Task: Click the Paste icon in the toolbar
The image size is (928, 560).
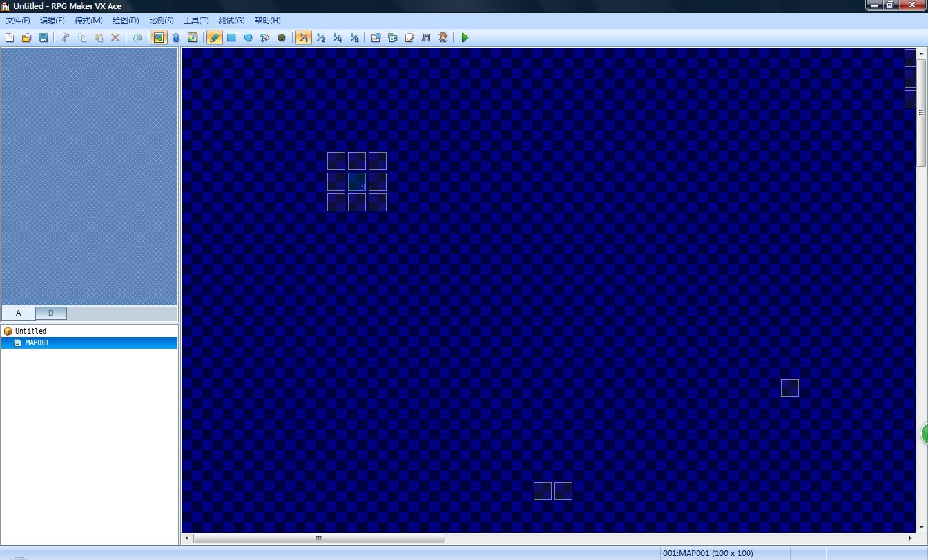Action: [99, 37]
